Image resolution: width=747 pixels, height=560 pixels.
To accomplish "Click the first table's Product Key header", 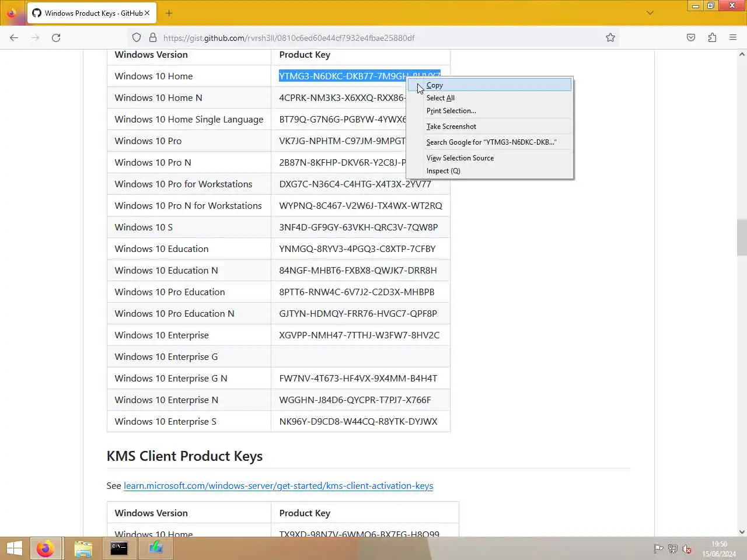I will point(305,54).
